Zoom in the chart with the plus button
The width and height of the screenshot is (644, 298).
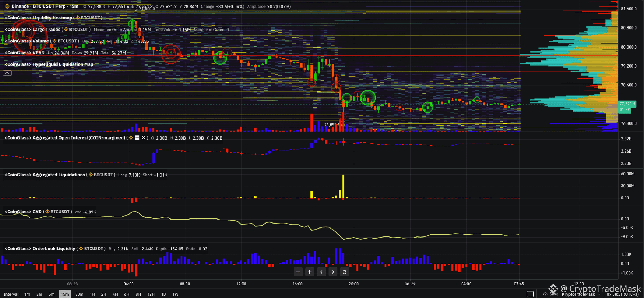coord(309,272)
